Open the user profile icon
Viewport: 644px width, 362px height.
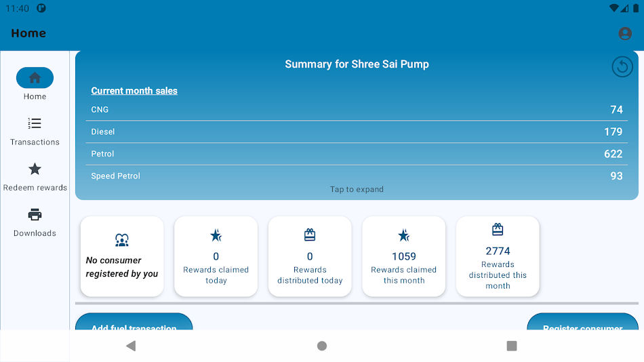(625, 33)
